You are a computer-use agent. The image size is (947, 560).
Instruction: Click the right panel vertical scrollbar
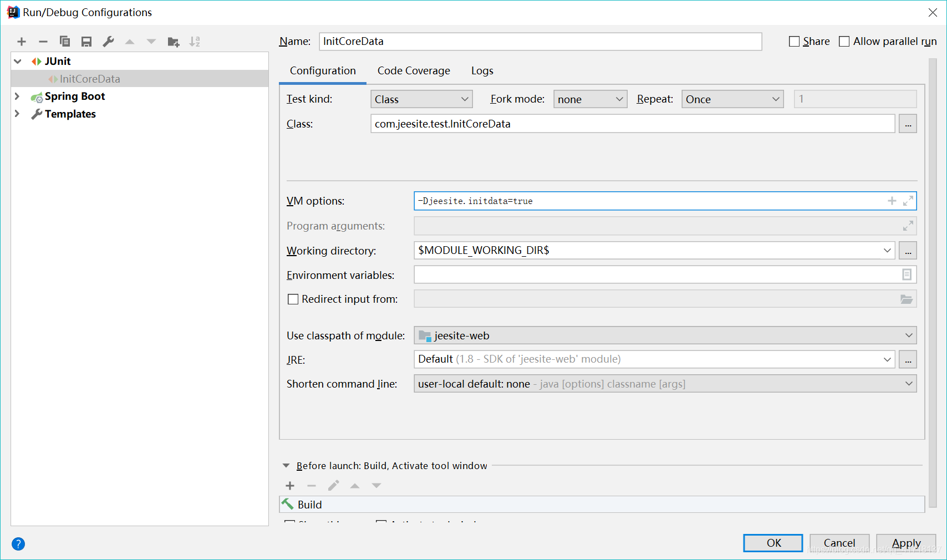point(933,283)
